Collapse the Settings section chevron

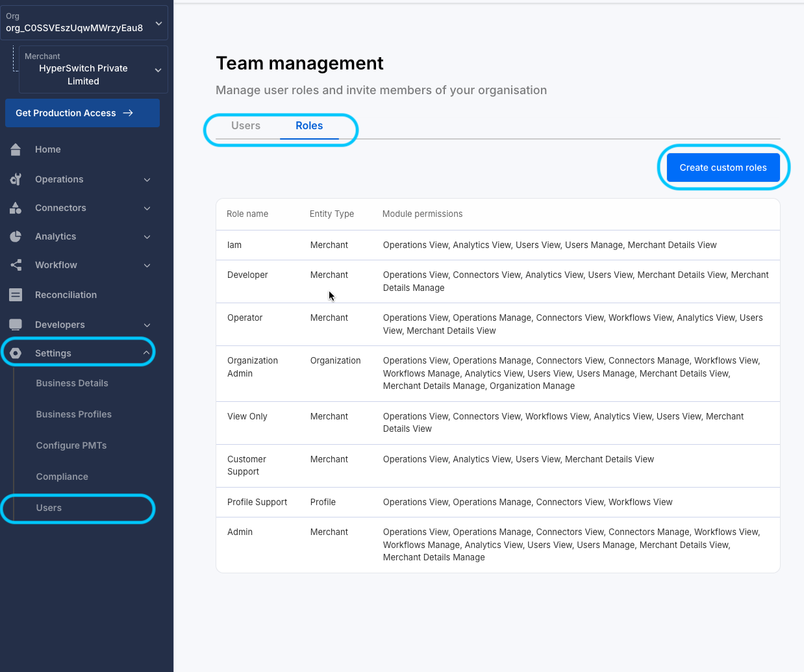[146, 353]
